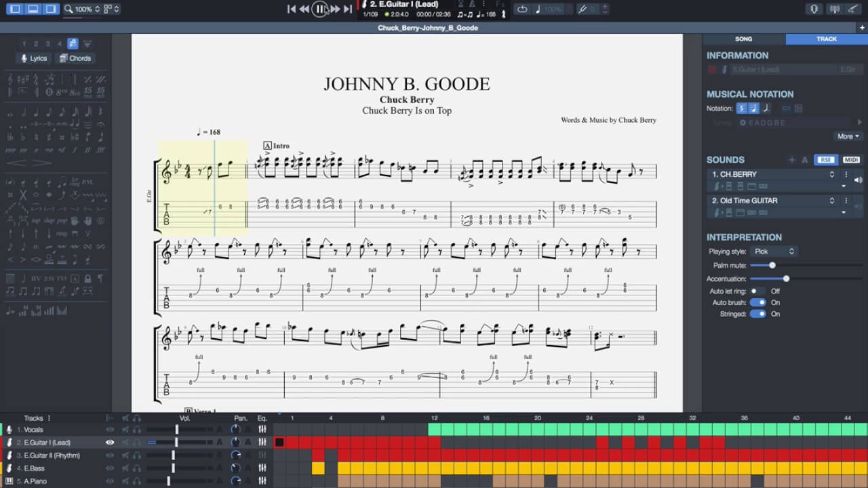Open the Playing style Pick dropdown
Screen dimensions: 868x488
[x=774, y=251]
